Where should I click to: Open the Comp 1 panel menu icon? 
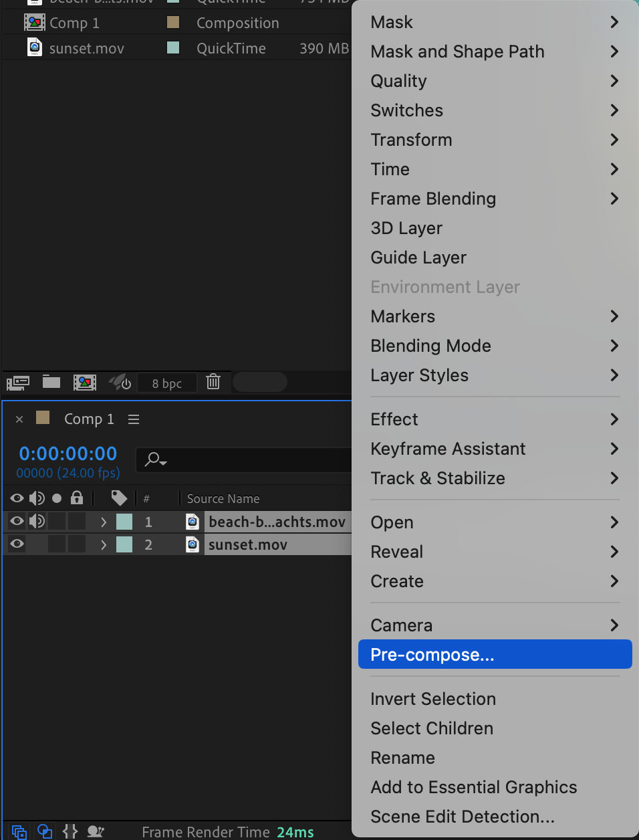point(134,419)
